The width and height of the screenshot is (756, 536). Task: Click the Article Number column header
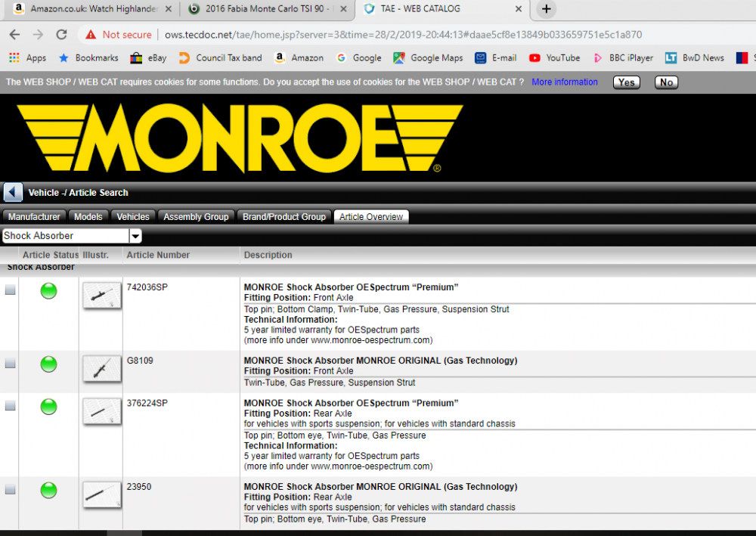pyautogui.click(x=158, y=255)
